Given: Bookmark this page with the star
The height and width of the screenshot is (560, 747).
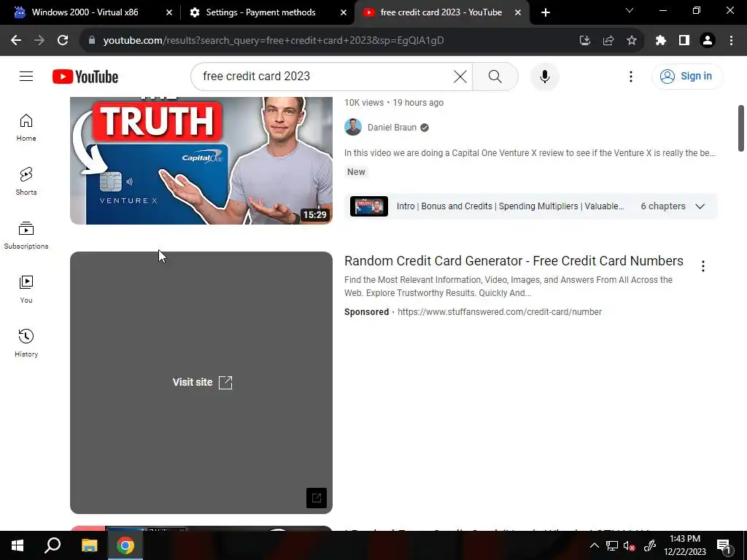Looking at the screenshot, I should (632, 41).
